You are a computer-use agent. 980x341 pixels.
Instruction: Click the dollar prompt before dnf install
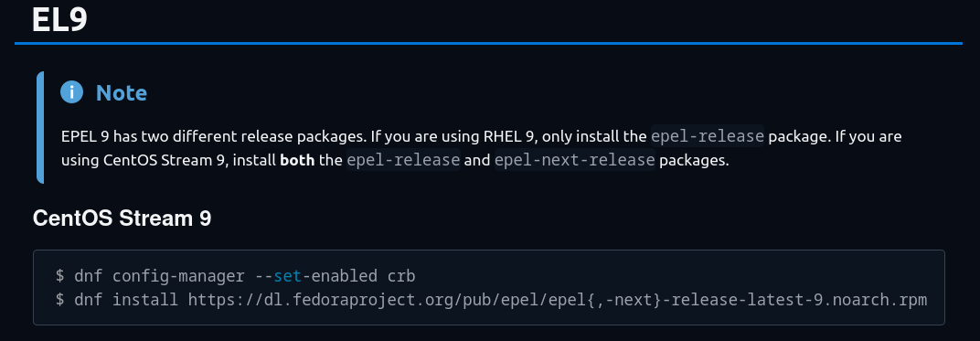click(60, 300)
